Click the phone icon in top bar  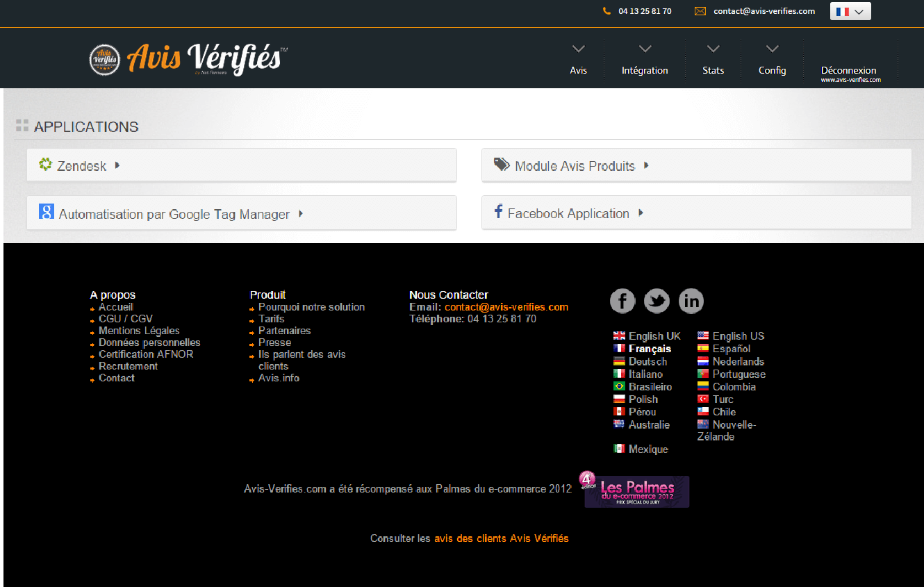pos(607,11)
